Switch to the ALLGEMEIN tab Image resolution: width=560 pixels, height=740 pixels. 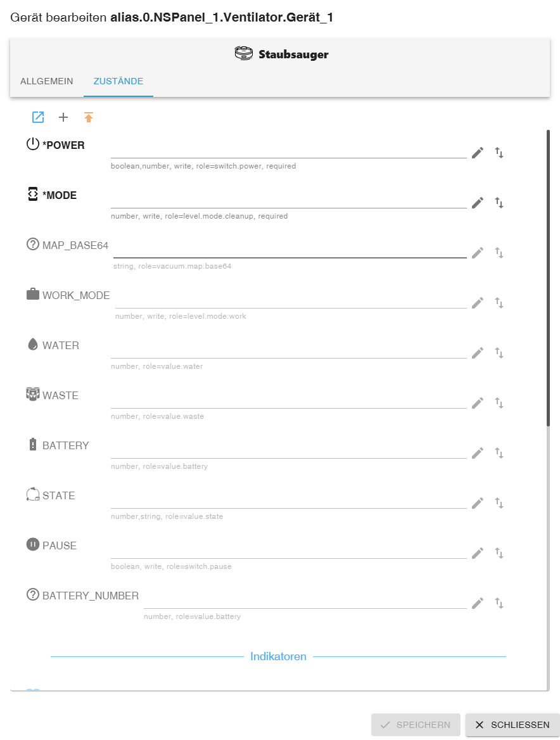47,82
